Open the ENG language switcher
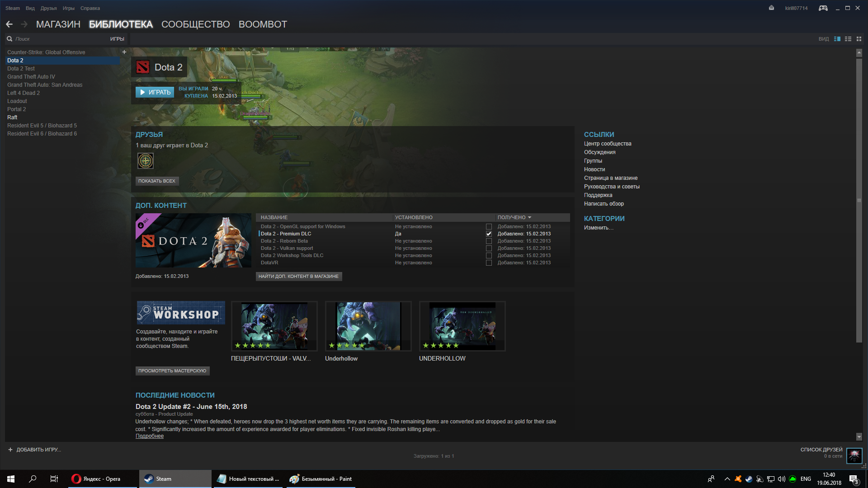868x488 pixels. coord(806,479)
